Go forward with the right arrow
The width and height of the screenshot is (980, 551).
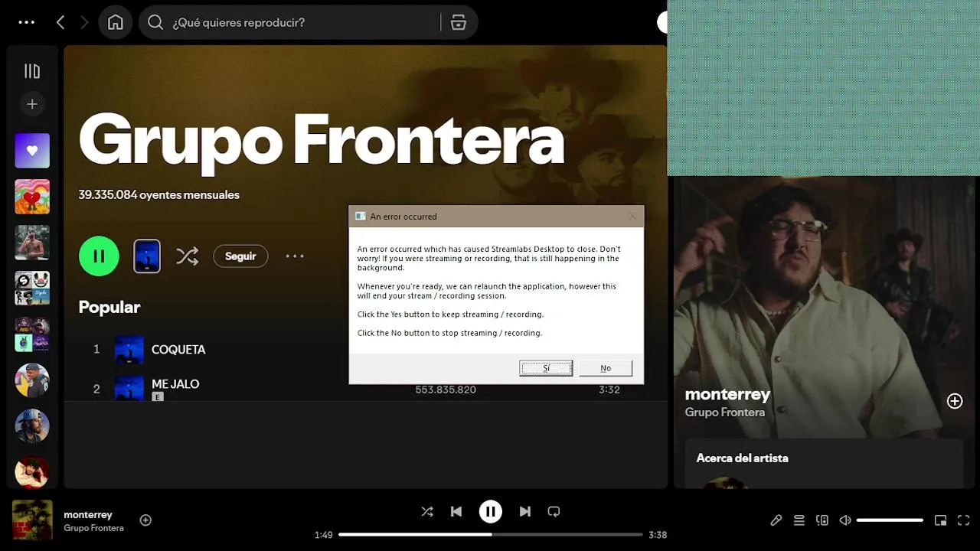click(x=84, y=22)
